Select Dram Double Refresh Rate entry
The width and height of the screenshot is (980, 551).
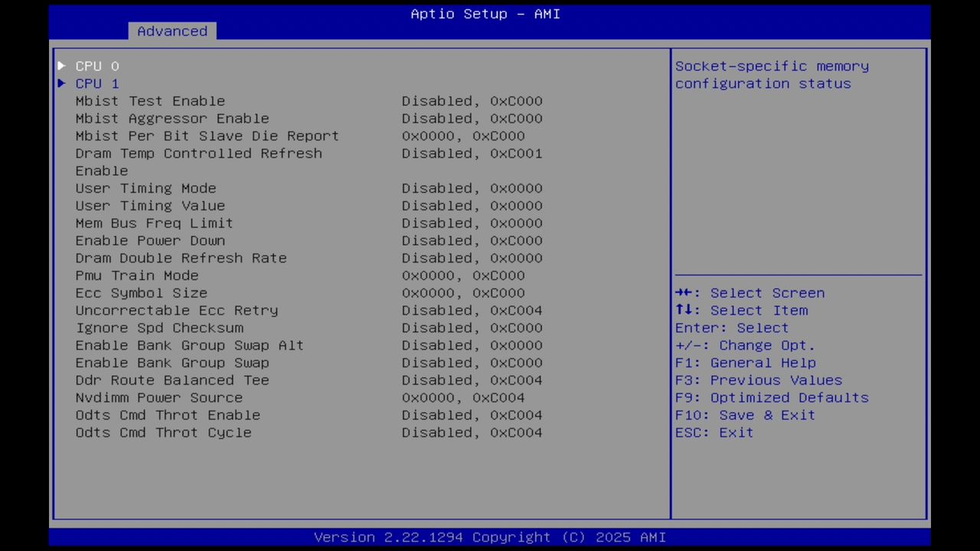click(181, 258)
